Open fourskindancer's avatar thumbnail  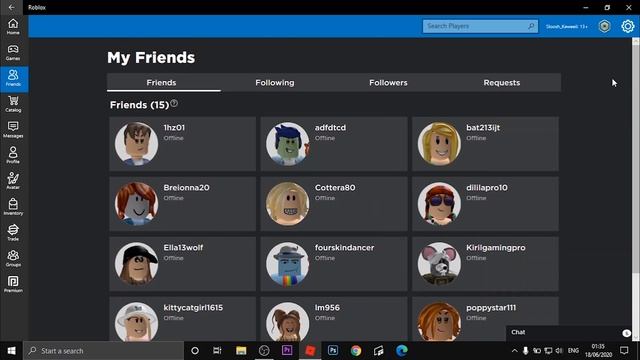pos(288,264)
